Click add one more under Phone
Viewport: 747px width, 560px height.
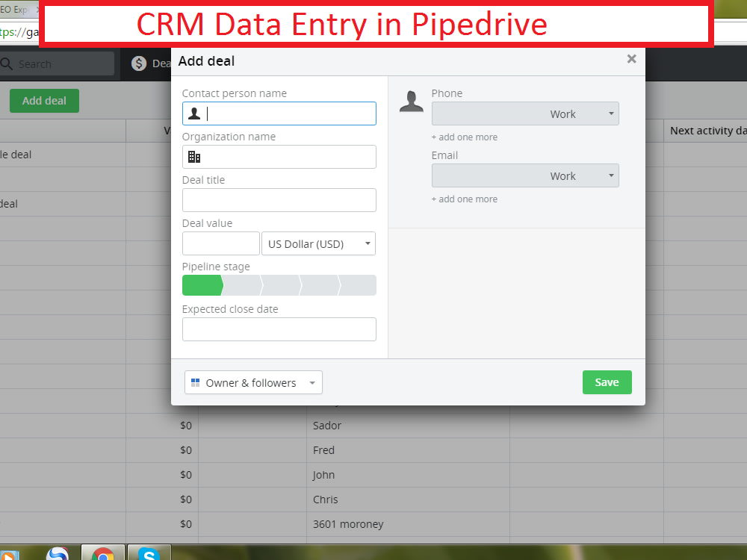coord(465,137)
